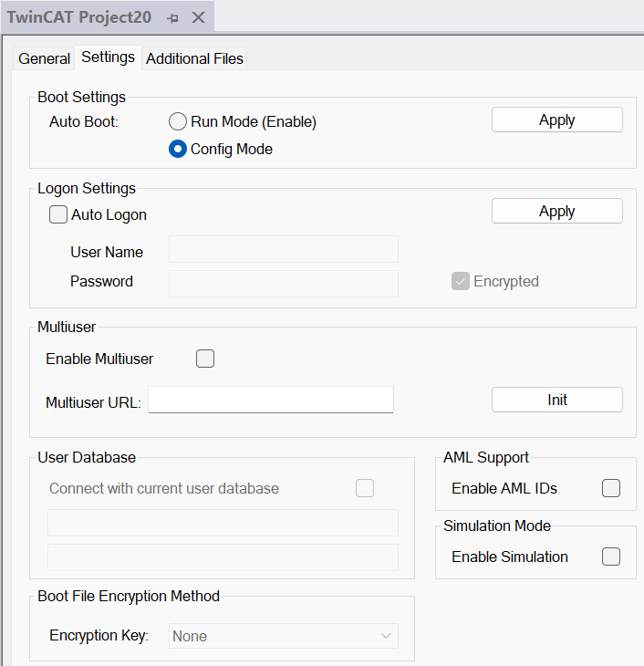Open the Encryption Key dropdown

click(284, 636)
